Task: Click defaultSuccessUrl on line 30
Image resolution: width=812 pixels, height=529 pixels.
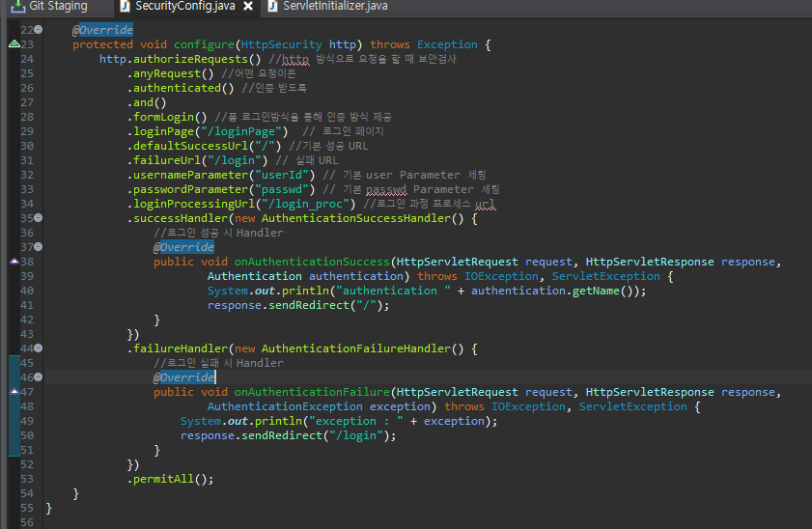Action: pyautogui.click(x=190, y=147)
